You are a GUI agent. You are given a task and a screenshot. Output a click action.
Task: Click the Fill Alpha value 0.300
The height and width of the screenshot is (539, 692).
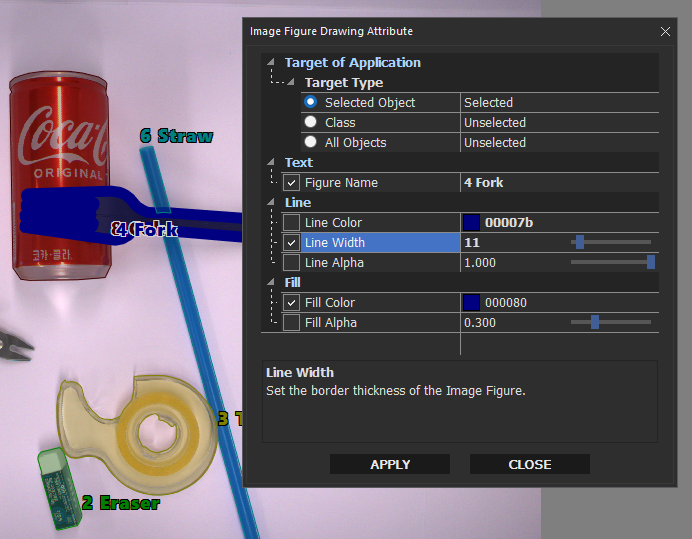(x=480, y=323)
